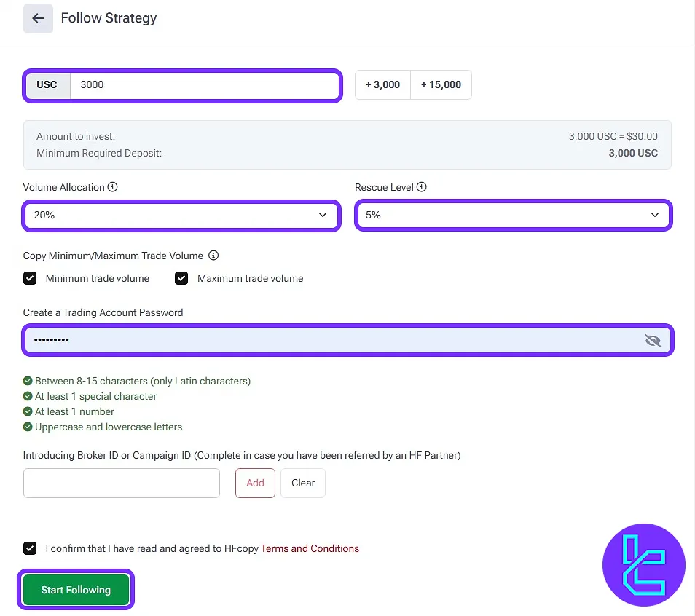Uncheck the Terms and Conditions confirmation checkbox
The width and height of the screenshot is (695, 616).
pyautogui.click(x=30, y=548)
